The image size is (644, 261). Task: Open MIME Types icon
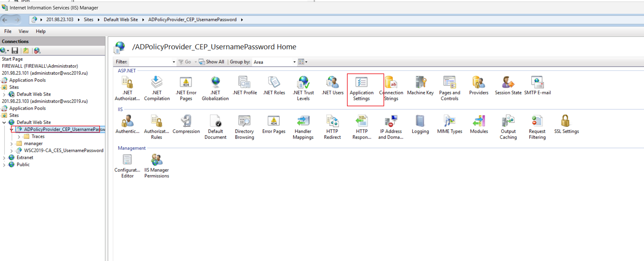click(449, 124)
